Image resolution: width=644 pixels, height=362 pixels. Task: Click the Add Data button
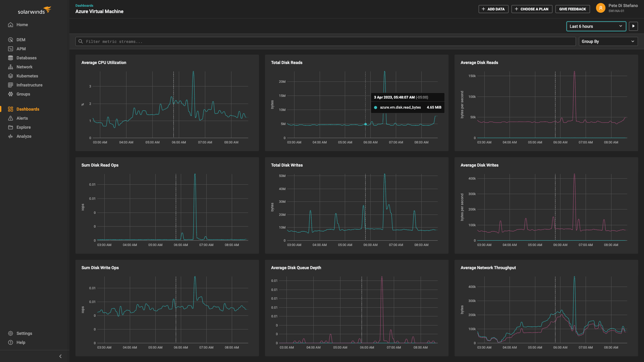point(493,9)
